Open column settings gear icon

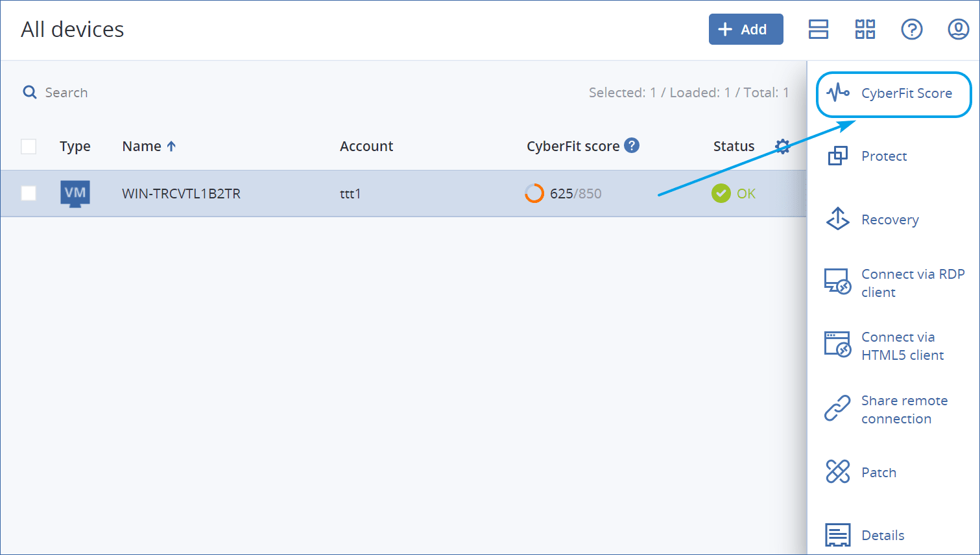pyautogui.click(x=783, y=147)
